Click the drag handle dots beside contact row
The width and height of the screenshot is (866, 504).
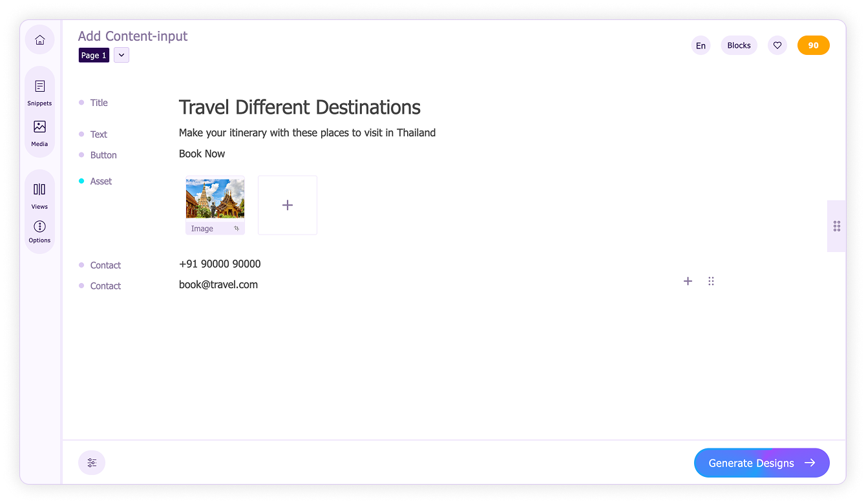pos(711,281)
